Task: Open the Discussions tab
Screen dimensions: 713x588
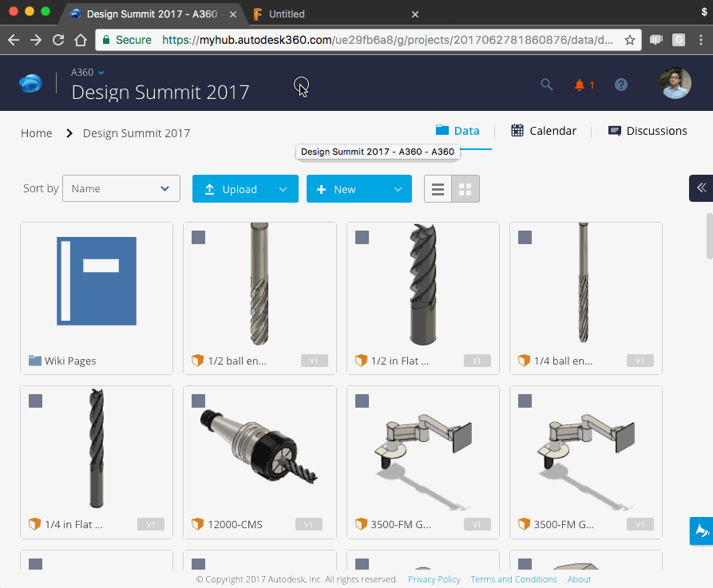Action: 648,131
